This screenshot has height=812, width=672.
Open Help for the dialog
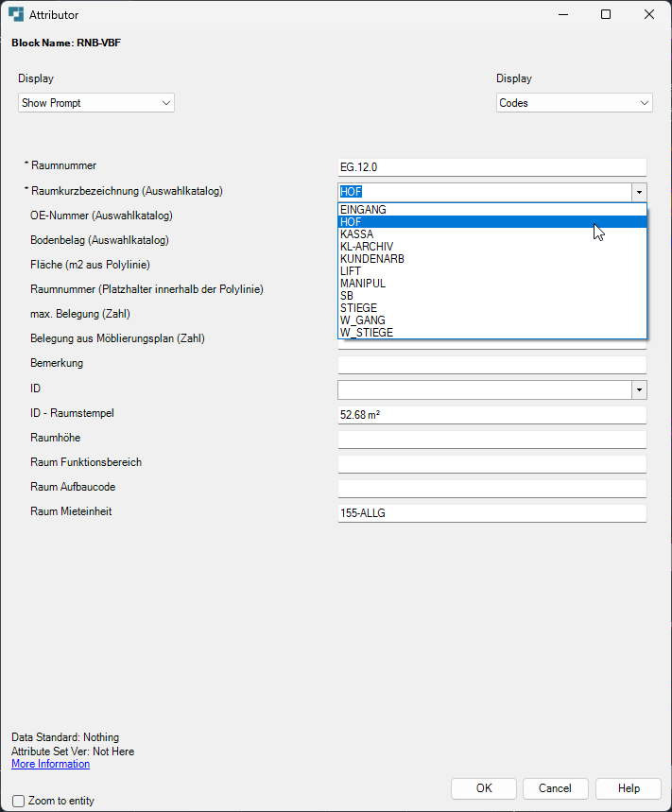click(629, 788)
